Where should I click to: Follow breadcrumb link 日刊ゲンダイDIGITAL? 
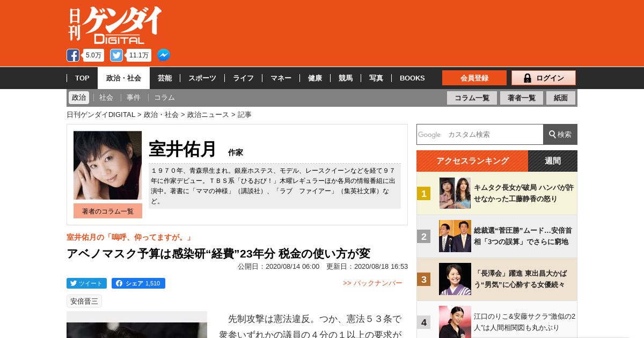coord(101,115)
